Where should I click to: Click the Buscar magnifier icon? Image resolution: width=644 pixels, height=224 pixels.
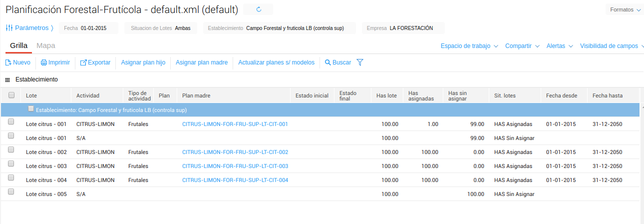[328, 62]
